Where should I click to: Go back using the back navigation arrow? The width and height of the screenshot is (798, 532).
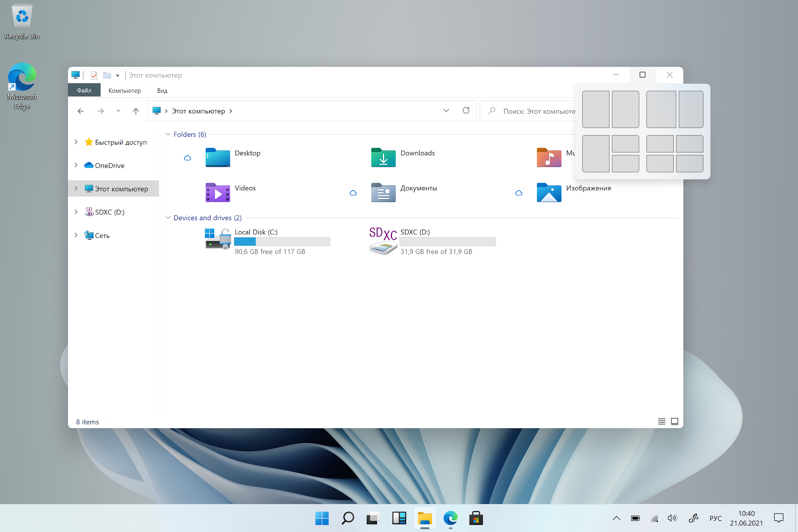(x=81, y=111)
